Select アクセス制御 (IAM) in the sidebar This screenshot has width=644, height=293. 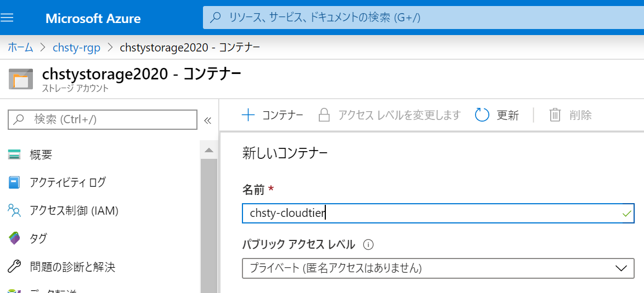pyautogui.click(x=74, y=210)
